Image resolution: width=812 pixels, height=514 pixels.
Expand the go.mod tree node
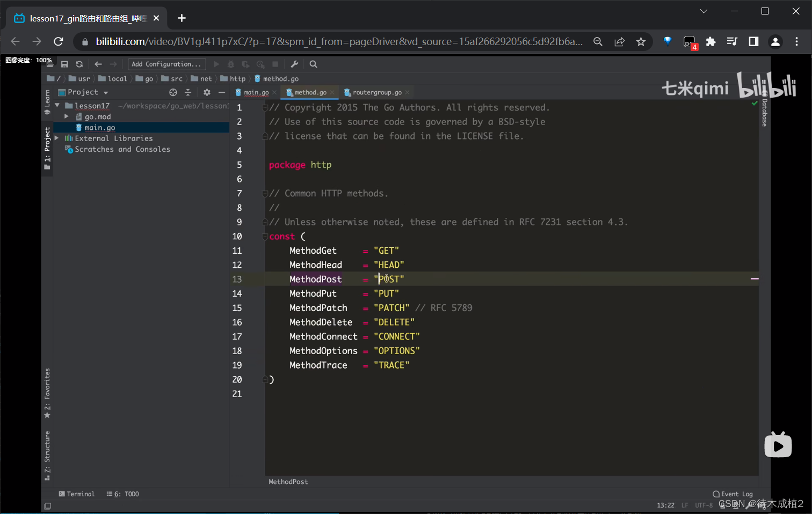pyautogui.click(x=66, y=116)
